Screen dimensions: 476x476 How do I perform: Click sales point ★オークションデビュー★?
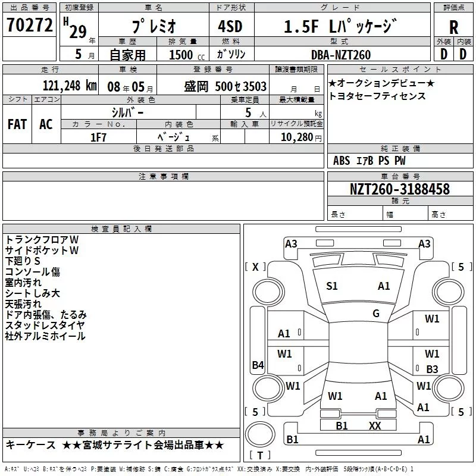381,83
